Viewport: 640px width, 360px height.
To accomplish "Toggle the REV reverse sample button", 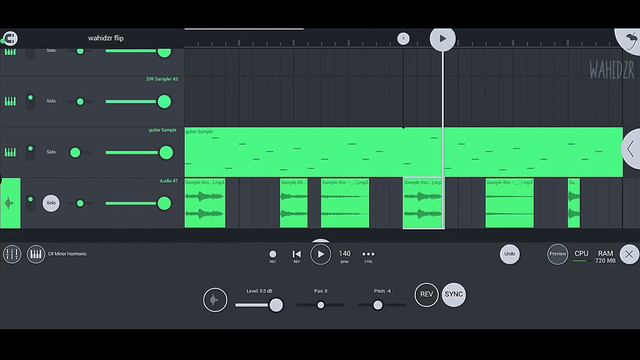I will [427, 295].
